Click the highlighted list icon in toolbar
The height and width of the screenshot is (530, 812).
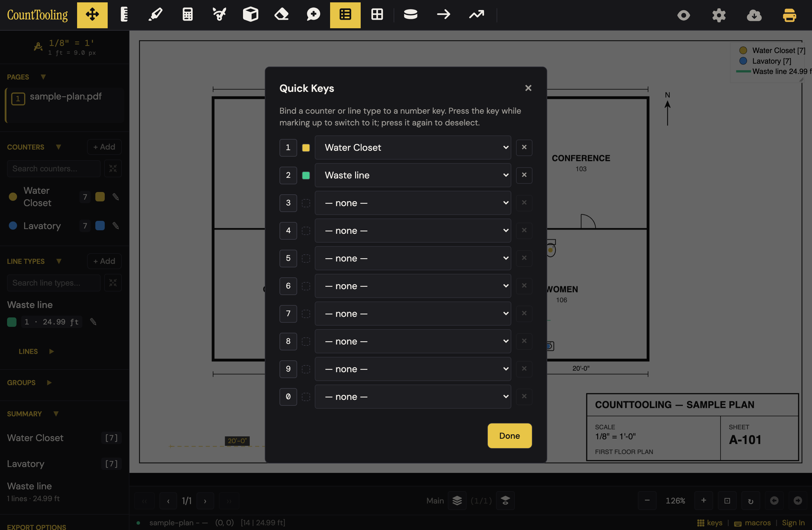point(345,15)
